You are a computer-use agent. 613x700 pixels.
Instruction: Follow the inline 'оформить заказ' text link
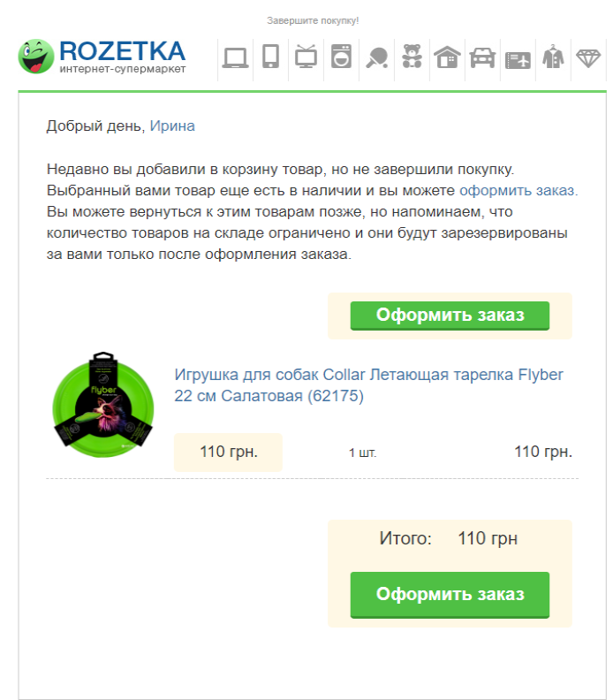[x=518, y=191]
